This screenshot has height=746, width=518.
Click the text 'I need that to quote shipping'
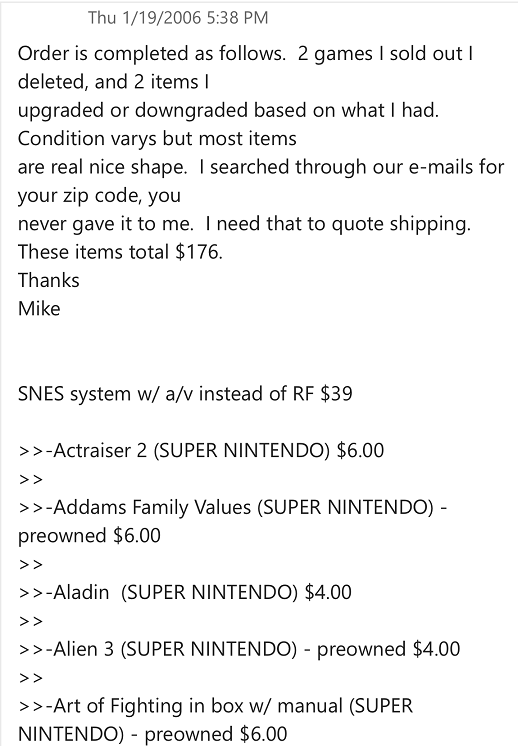338,224
